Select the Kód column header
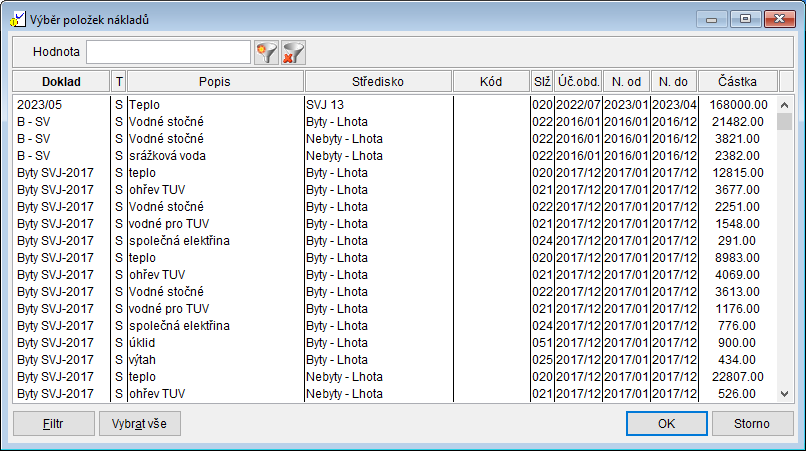The height and width of the screenshot is (451, 806). [491, 81]
